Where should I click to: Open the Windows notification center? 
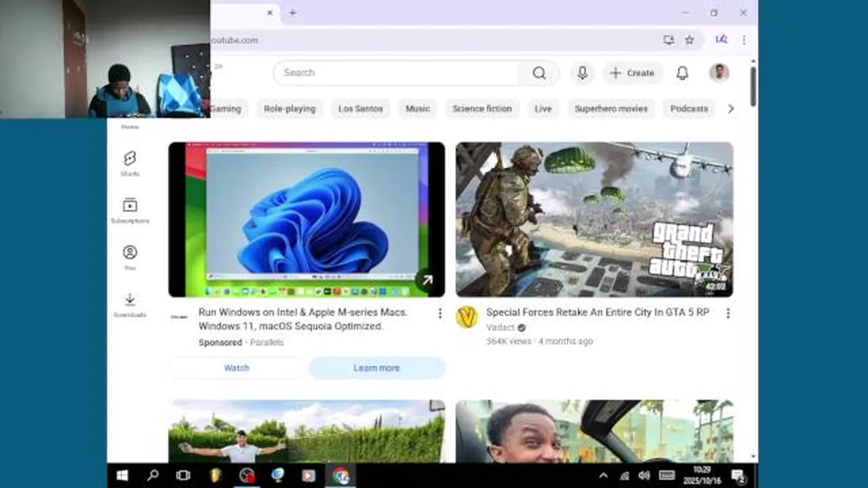[x=738, y=476]
